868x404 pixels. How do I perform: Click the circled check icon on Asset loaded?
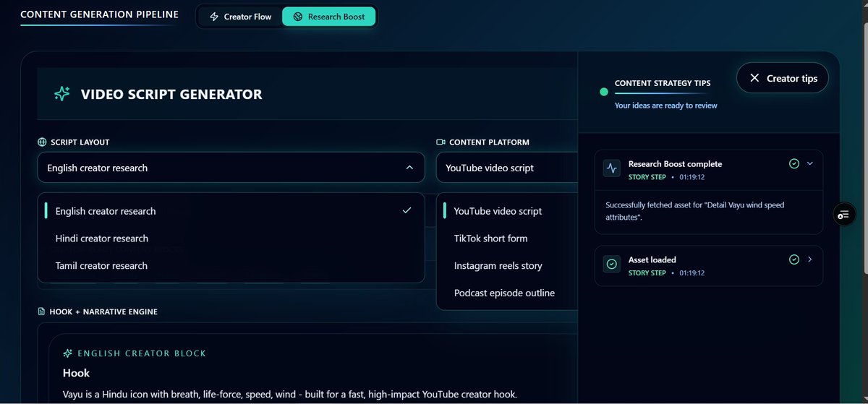pos(612,265)
